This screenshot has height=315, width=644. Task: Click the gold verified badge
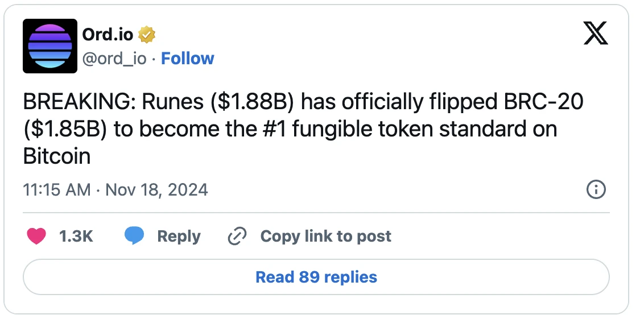click(x=146, y=35)
